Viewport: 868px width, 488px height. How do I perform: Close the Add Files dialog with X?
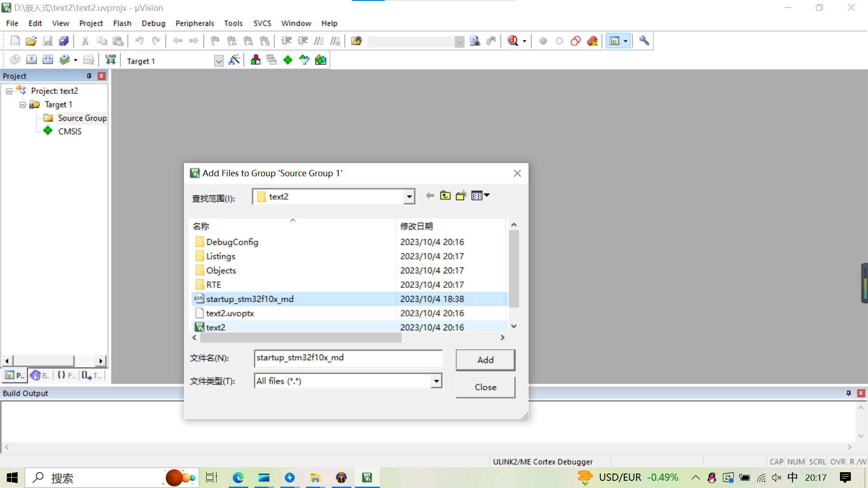click(517, 173)
